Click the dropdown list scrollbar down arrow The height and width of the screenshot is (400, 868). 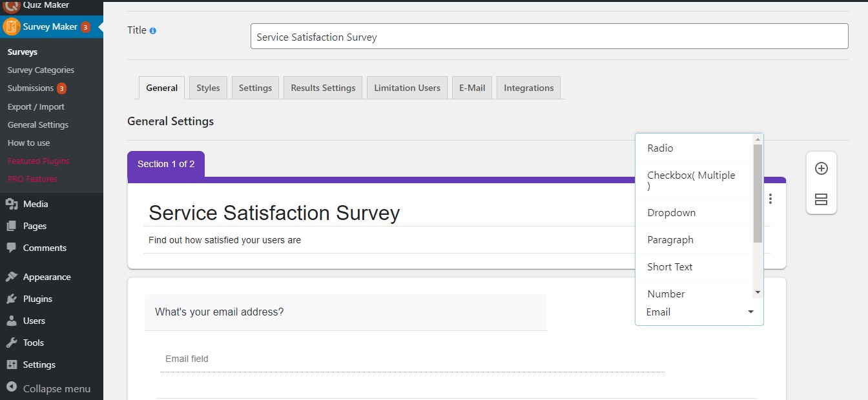758,293
